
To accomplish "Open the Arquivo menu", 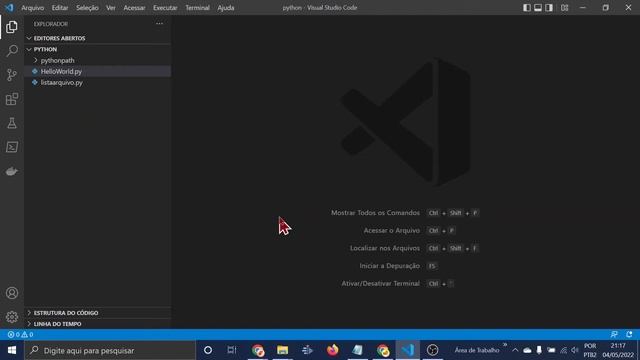I will pos(33,8).
